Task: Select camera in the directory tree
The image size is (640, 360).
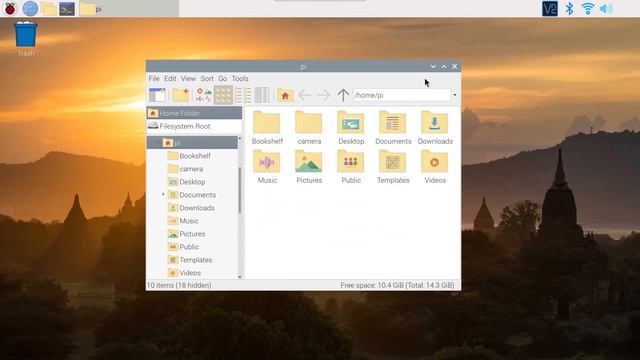Action: [x=192, y=169]
